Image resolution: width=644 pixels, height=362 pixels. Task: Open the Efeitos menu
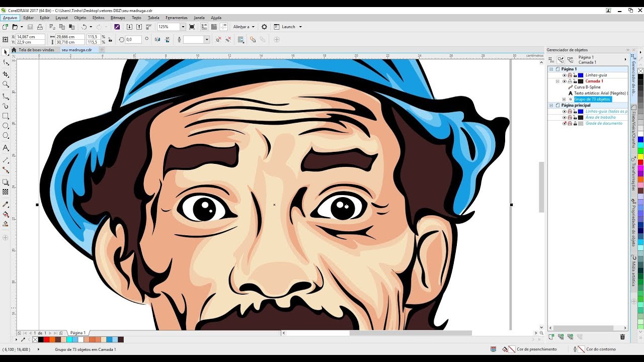[x=98, y=18]
